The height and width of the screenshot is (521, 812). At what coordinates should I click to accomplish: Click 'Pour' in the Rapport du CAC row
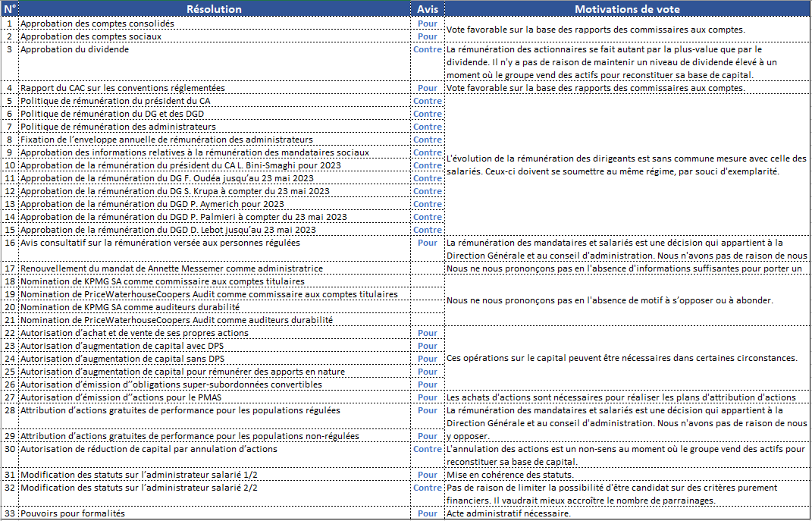pos(428,88)
